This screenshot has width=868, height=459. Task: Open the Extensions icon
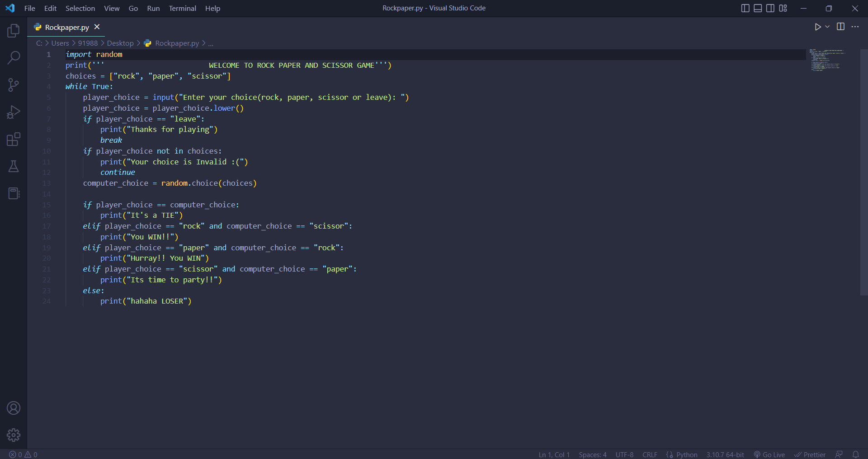14,139
